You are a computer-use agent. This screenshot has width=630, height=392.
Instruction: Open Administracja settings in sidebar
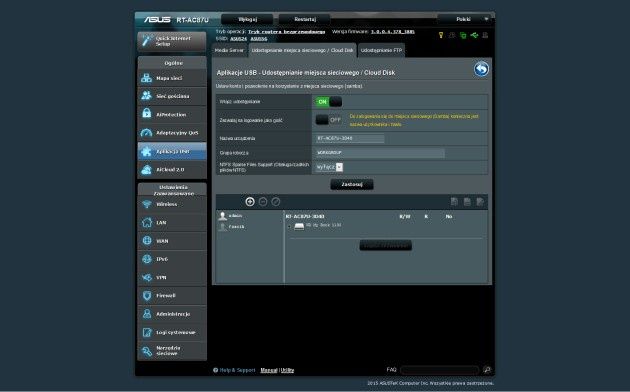[x=172, y=314]
